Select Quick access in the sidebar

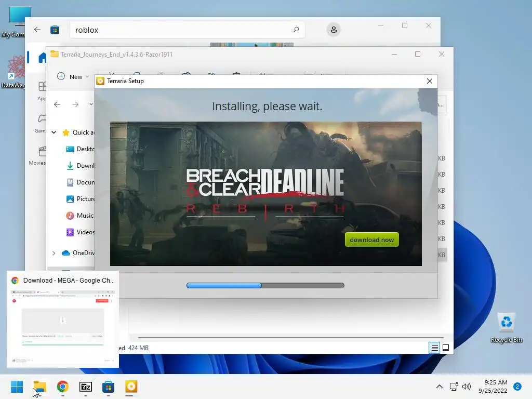(79, 132)
